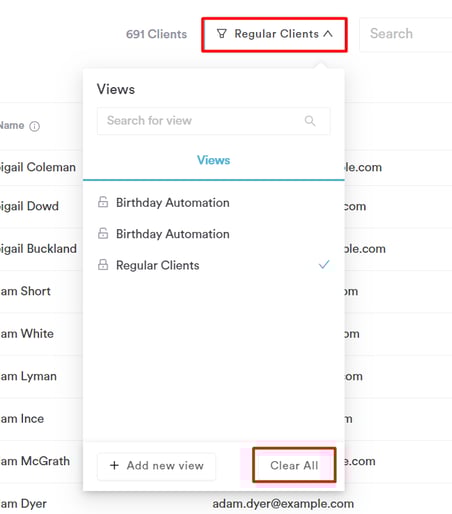Screen dimensions: 452x514
Task: Click the funnel filter icon
Action: [222, 34]
